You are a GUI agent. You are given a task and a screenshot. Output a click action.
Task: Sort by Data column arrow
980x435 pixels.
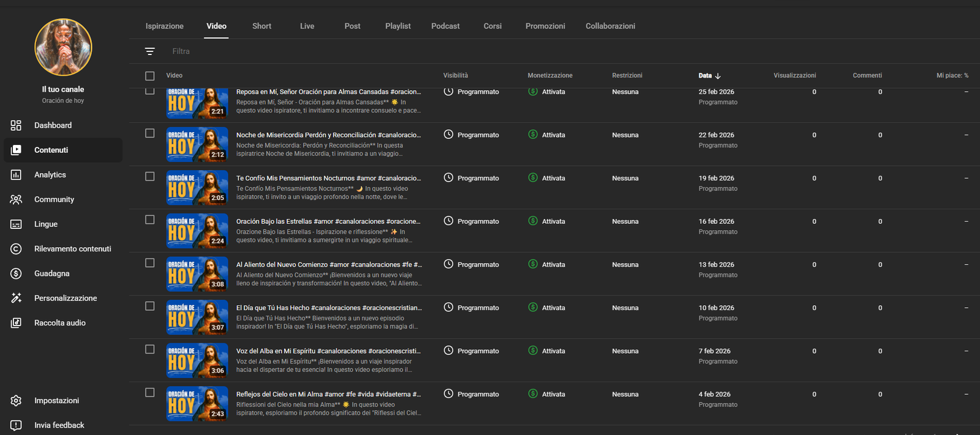tap(718, 76)
